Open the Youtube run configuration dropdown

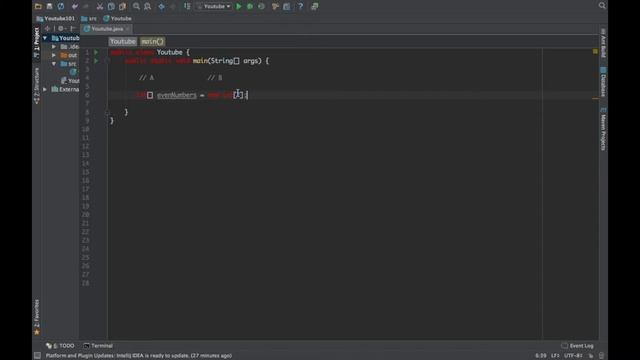(x=213, y=7)
